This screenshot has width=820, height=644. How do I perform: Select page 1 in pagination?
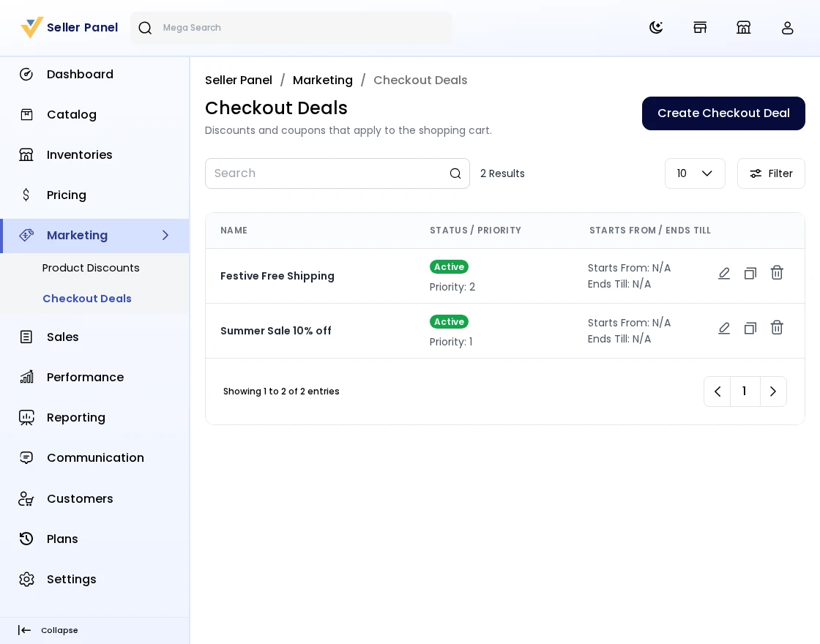pos(744,392)
